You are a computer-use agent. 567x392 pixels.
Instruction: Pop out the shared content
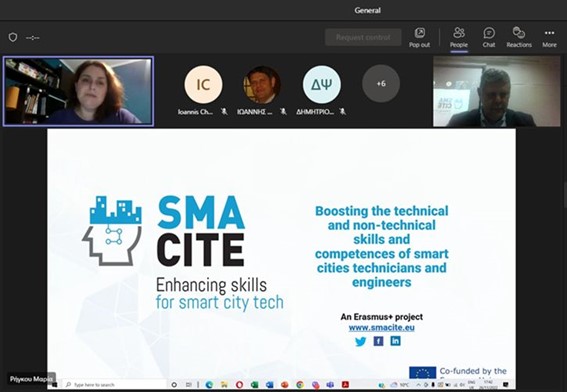click(x=419, y=37)
